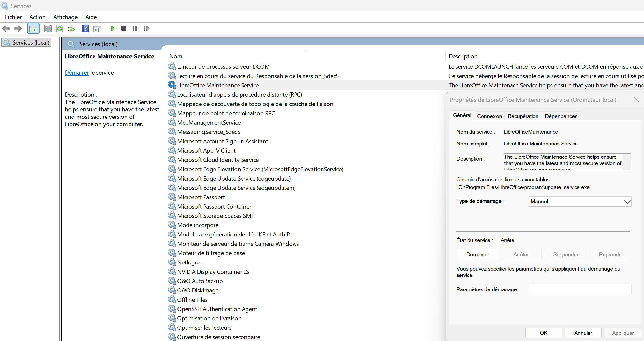Click the Restart service toolbar icon

(x=147, y=28)
